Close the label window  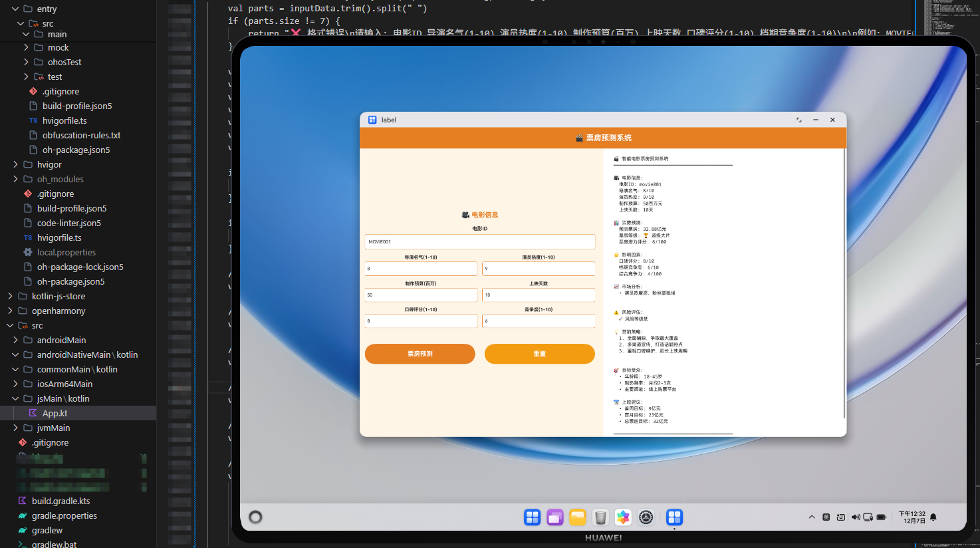click(832, 120)
